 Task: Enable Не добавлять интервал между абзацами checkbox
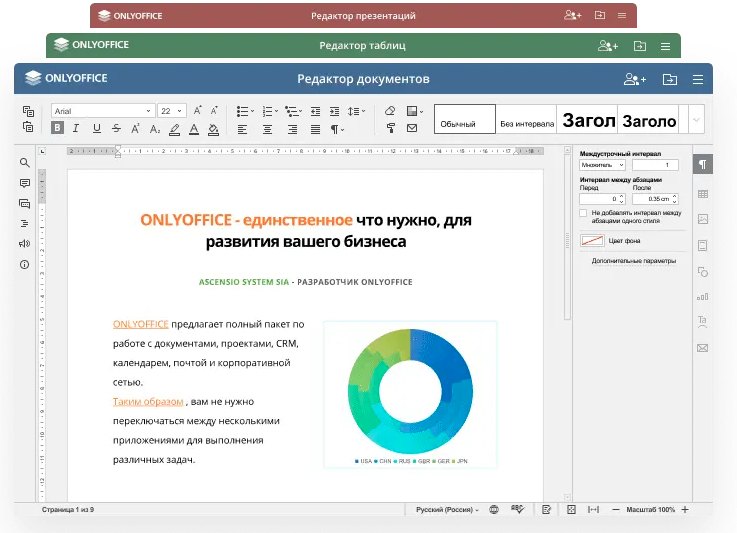[x=583, y=213]
